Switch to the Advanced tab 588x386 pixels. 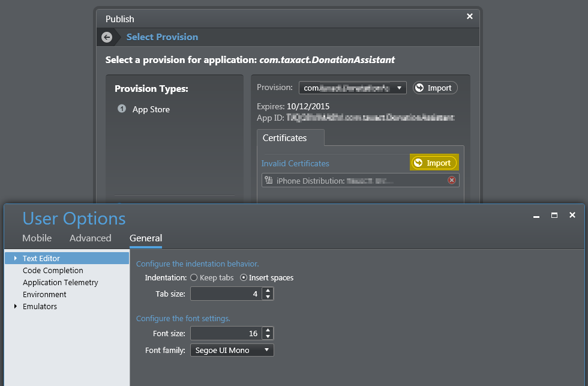91,238
